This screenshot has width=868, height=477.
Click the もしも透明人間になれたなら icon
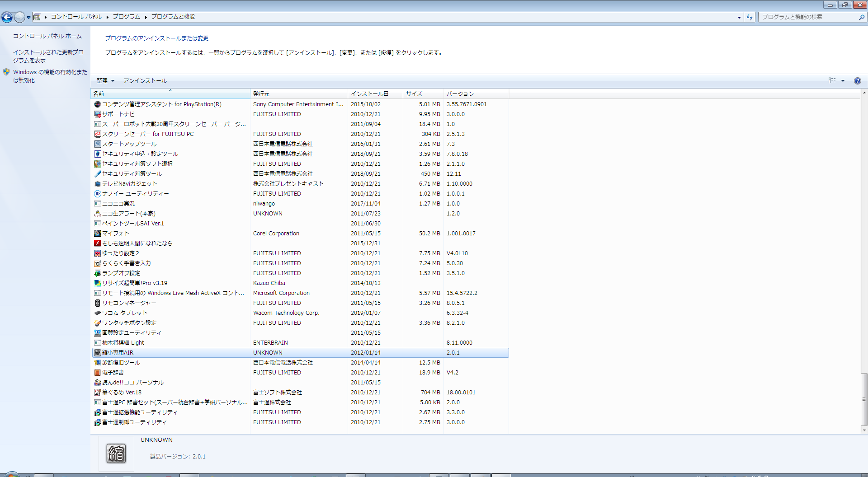(97, 243)
